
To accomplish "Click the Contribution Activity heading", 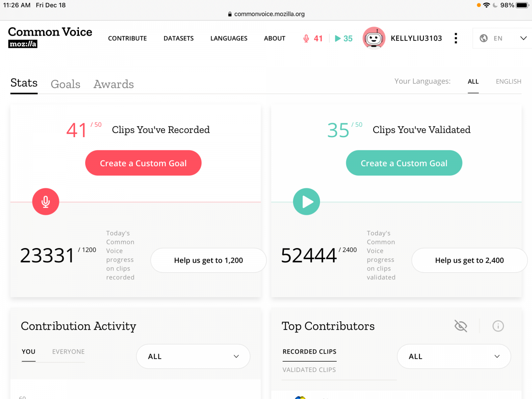I will [79, 326].
